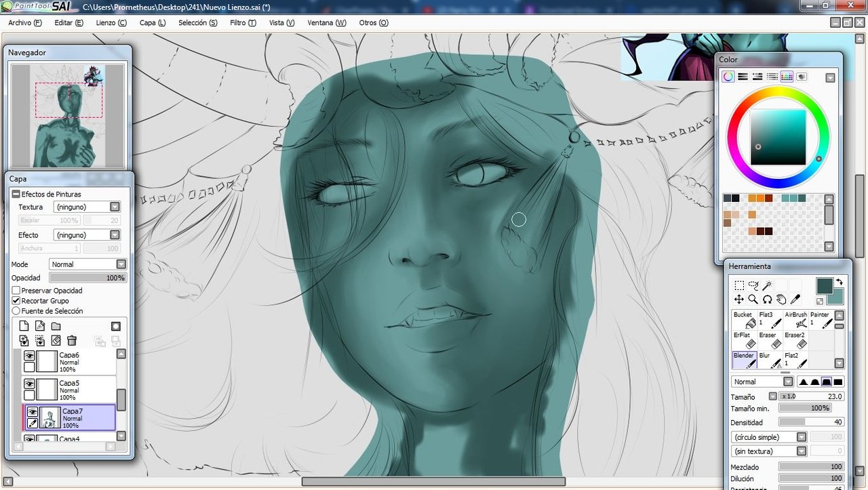
Task: Open the Filtro menu
Action: point(243,22)
